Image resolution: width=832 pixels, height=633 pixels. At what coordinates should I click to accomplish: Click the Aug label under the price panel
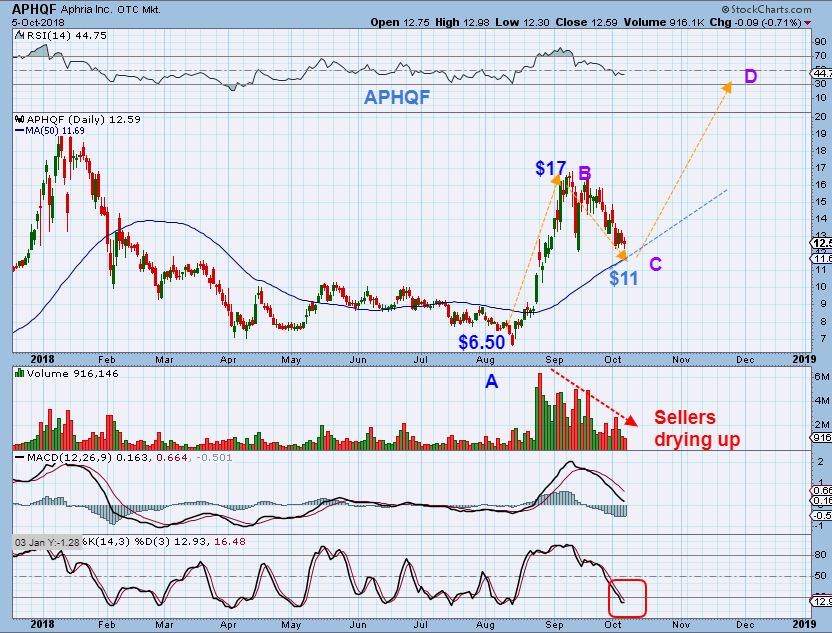coord(485,359)
